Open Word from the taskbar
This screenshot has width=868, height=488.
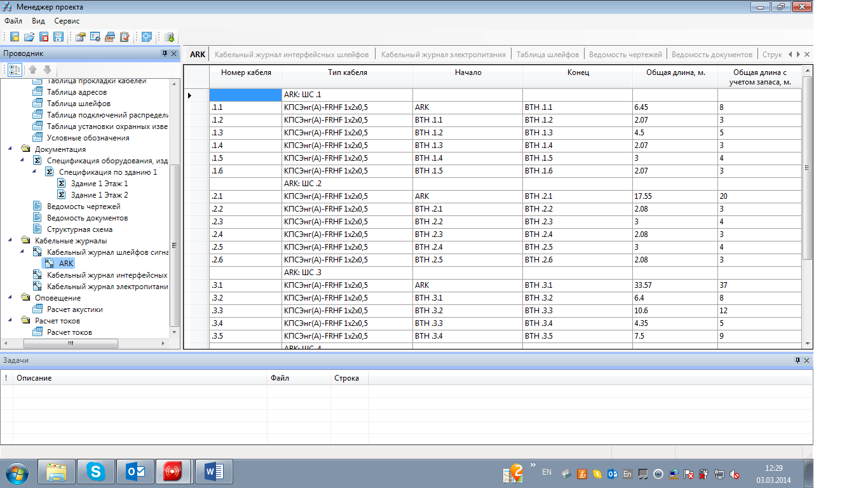click(x=214, y=471)
